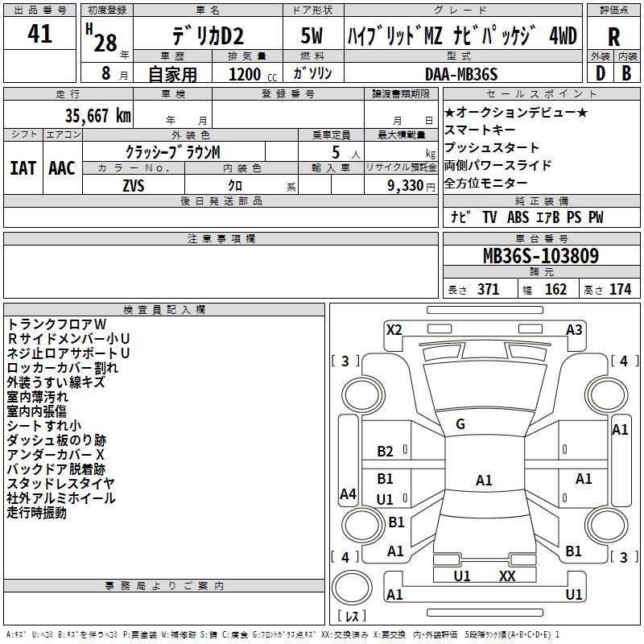Image resolution: width=644 pixels, height=644 pixels.
Task: Select the length value 371
Action: pos(489,290)
